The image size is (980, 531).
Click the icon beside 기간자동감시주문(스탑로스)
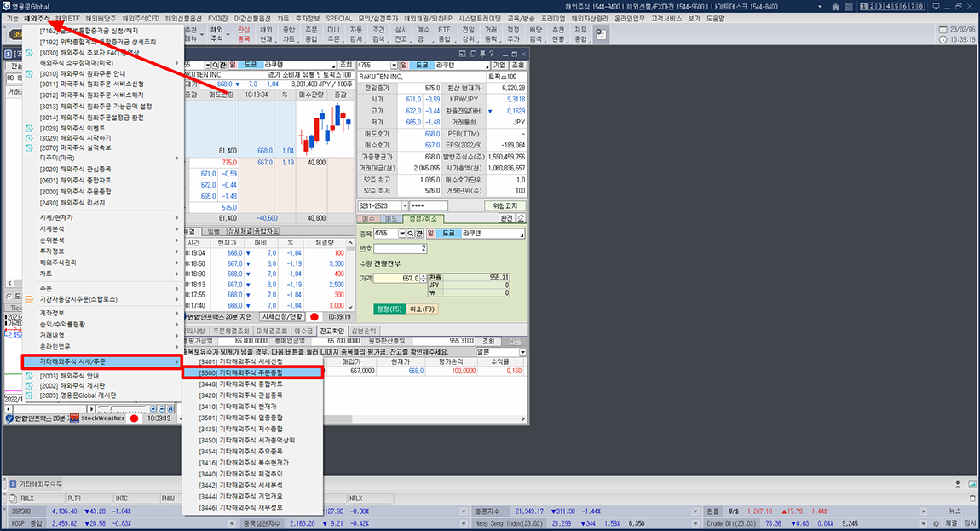pos(29,299)
